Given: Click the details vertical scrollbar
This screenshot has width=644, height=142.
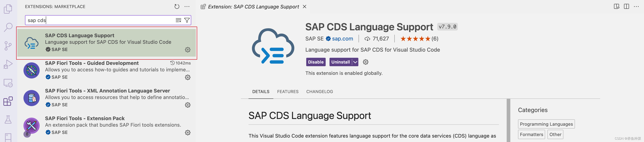Looking at the screenshot, I should (x=508, y=120).
